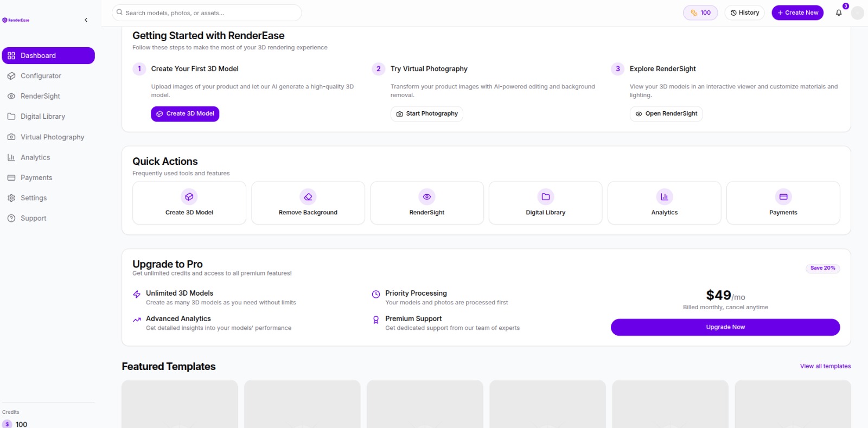Screen dimensions: 868x428
Task: Click the Analytics quick action card
Action: (665, 203)
